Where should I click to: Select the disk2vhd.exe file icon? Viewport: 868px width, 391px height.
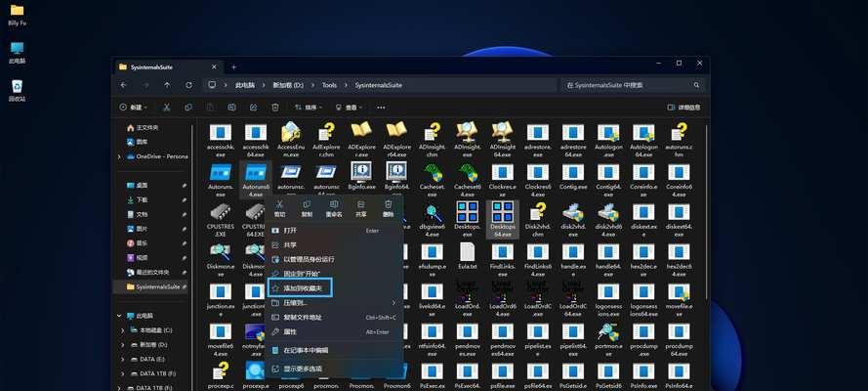(x=573, y=212)
